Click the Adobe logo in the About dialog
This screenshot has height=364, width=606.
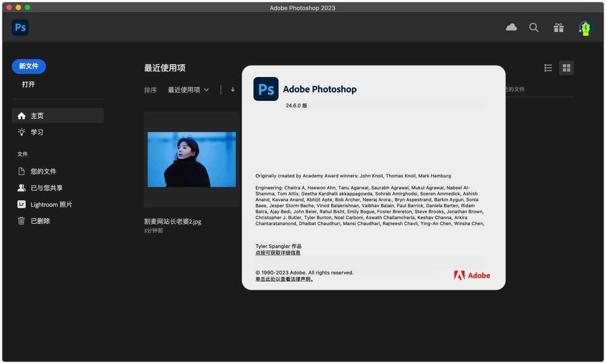tap(472, 276)
